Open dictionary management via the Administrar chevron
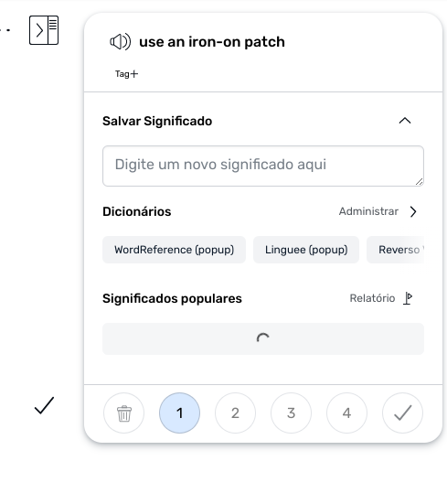Image resolution: width=447 pixels, height=504 pixels. coord(413,211)
